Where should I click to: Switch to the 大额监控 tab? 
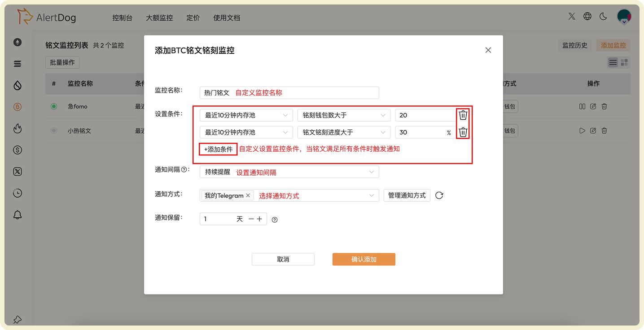tap(159, 18)
